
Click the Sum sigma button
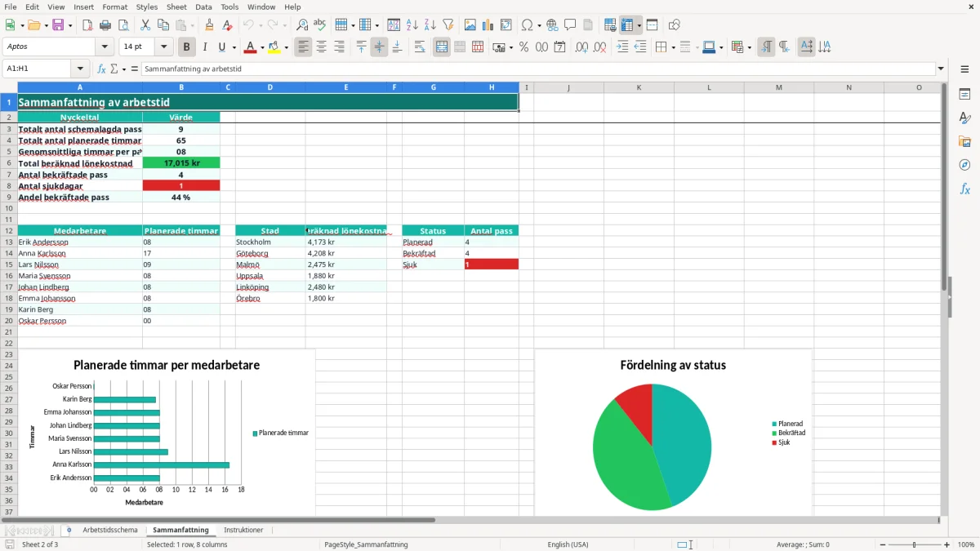point(114,69)
